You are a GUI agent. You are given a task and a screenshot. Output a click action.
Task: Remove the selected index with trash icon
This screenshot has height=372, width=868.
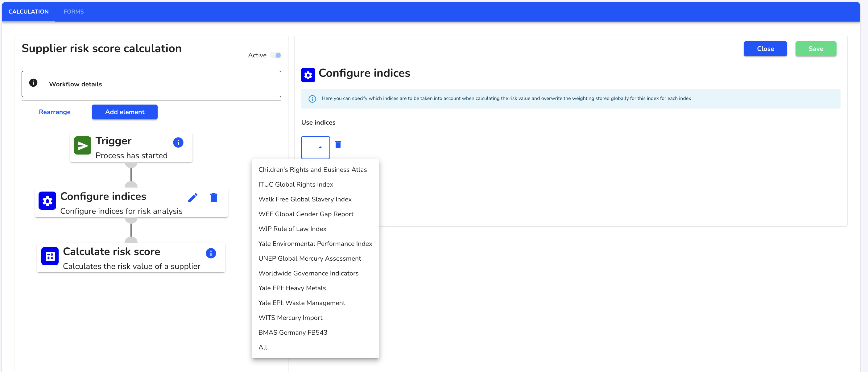point(338,144)
